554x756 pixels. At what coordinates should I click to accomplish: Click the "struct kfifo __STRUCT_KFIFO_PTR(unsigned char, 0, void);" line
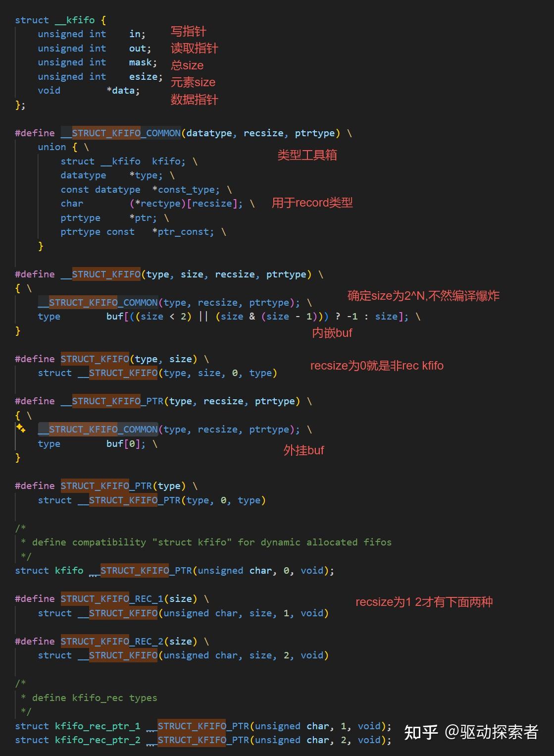175,571
